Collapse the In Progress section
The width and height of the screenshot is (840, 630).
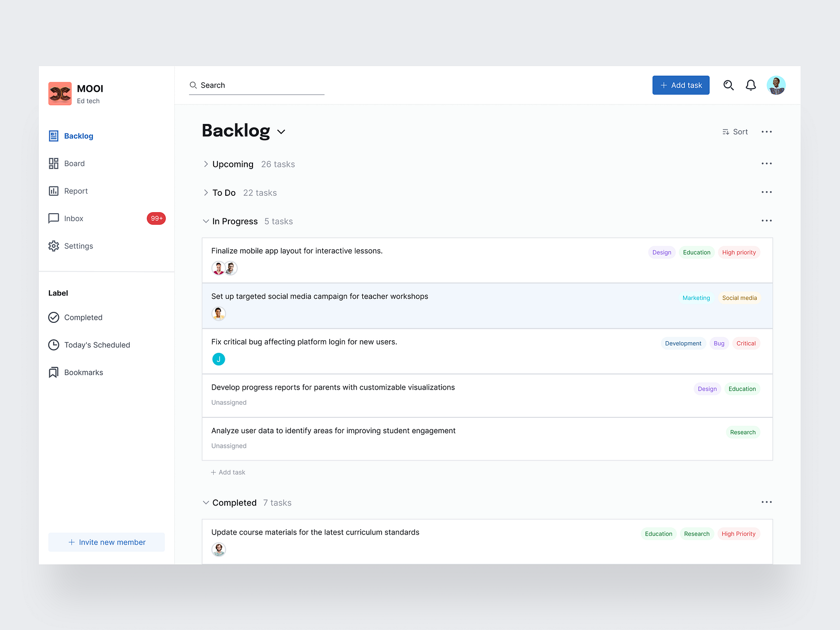click(206, 221)
